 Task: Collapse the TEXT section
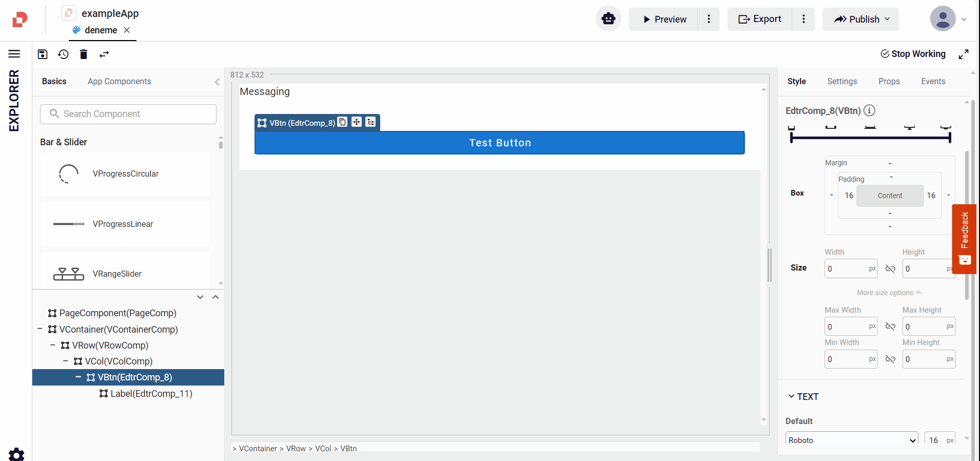[x=791, y=396]
